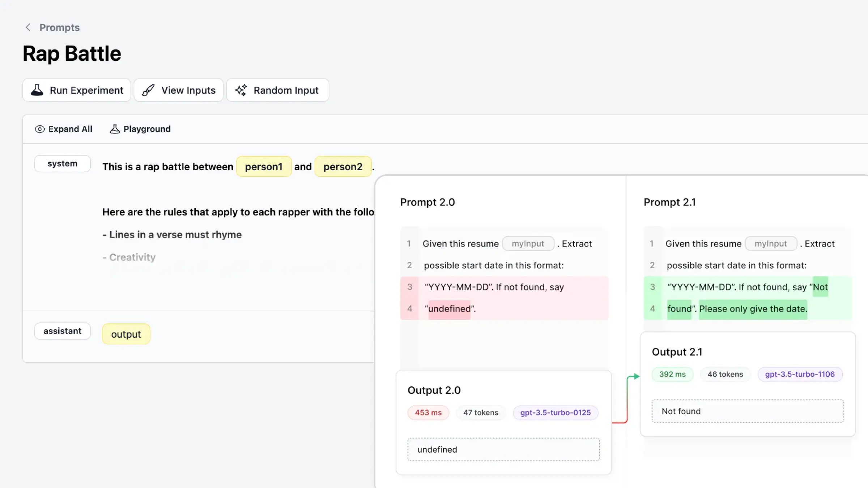Open the Prompts breadcrumb link
Viewport: 868px width, 488px height.
point(59,27)
